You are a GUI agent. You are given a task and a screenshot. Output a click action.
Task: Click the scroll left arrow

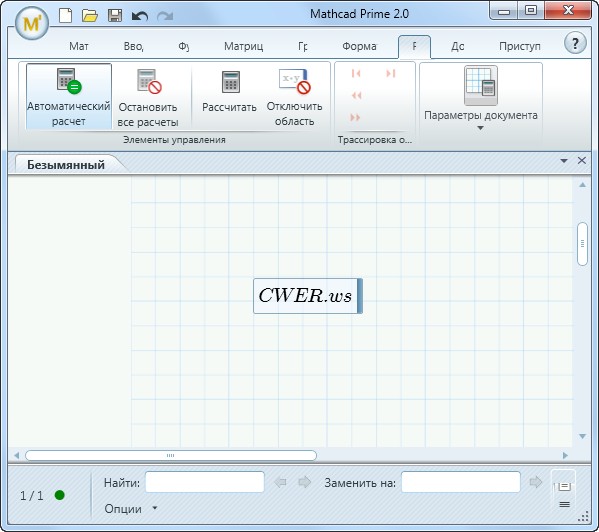[16, 455]
